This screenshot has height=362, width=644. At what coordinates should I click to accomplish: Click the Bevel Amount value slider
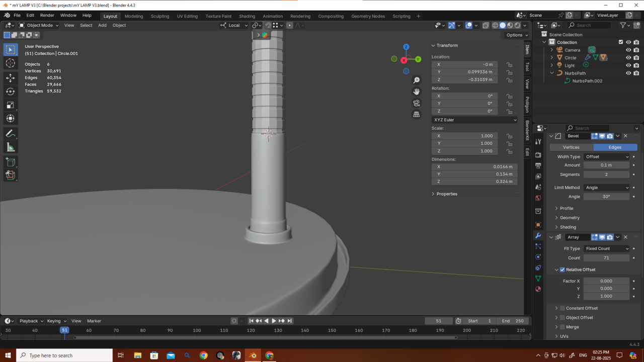point(606,165)
